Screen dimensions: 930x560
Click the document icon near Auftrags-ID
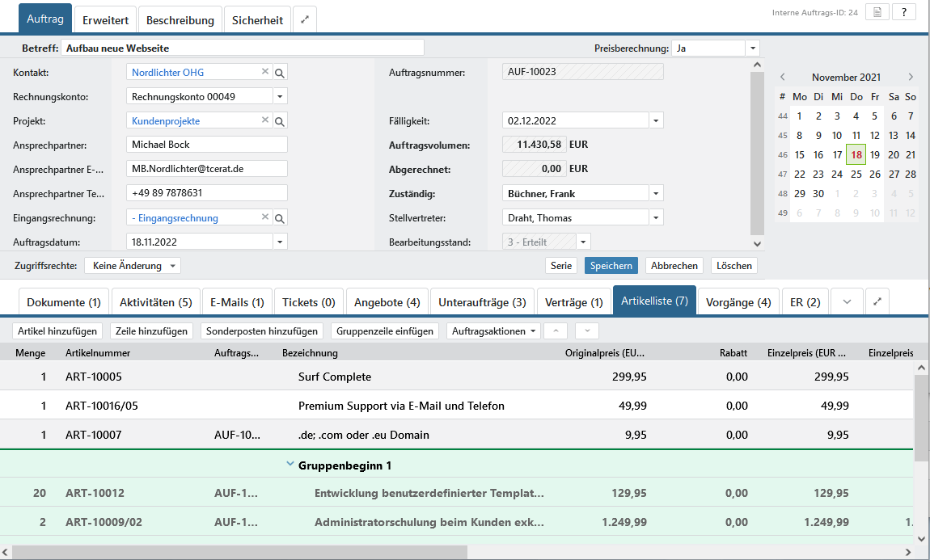(877, 12)
